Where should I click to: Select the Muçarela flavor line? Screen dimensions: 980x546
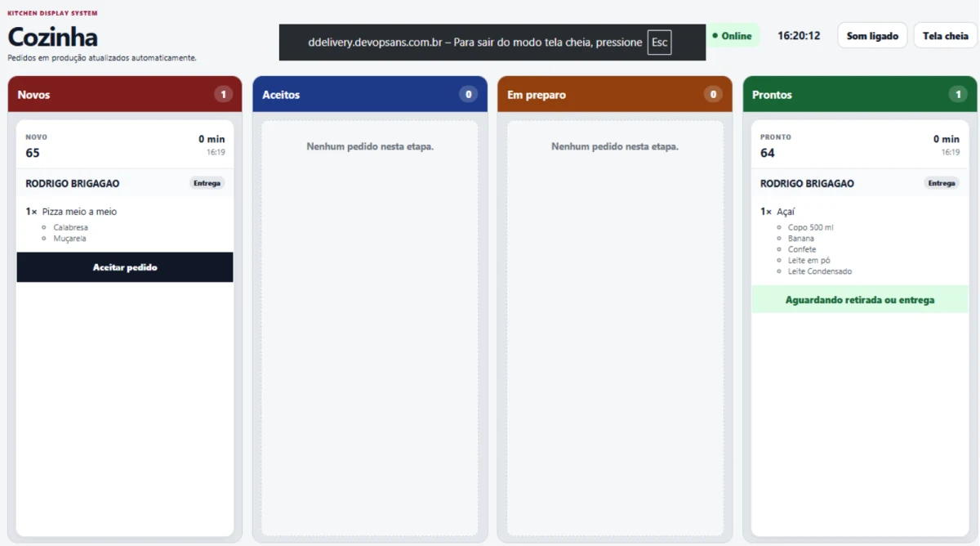coord(69,239)
